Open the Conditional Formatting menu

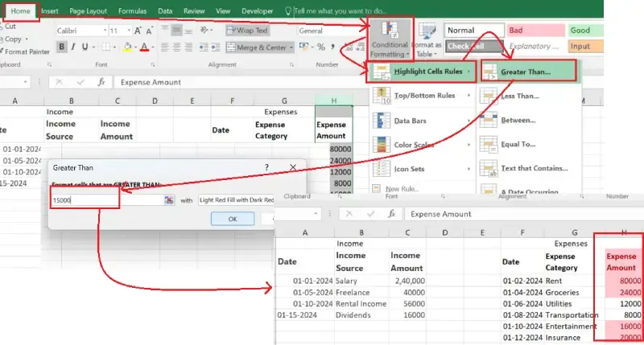(x=390, y=39)
